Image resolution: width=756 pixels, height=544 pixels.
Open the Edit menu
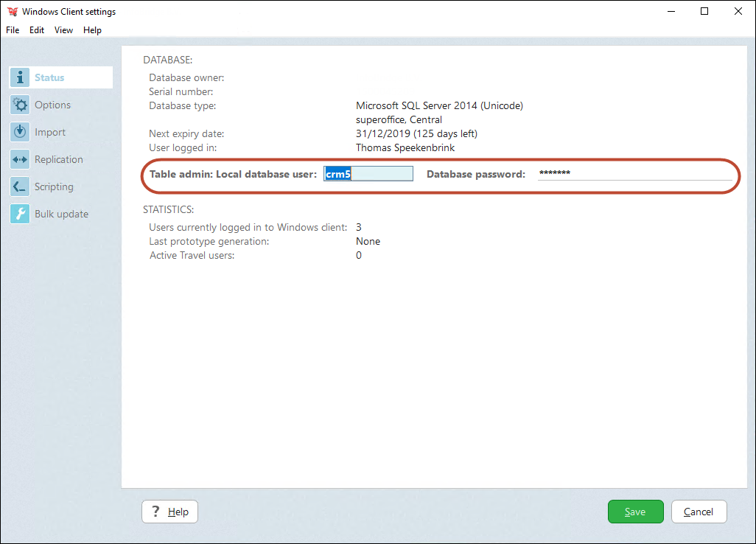[x=36, y=29]
